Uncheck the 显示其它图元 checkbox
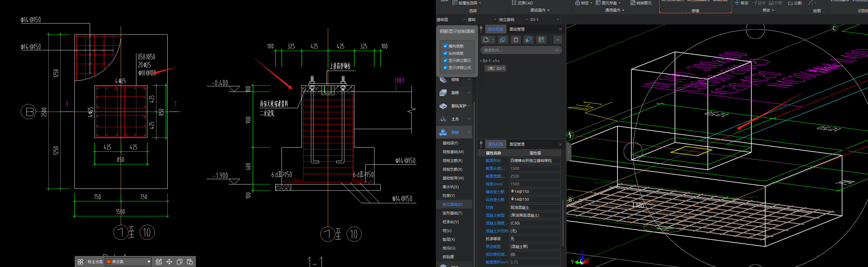Screen dimensions: 868x267 click(445, 60)
